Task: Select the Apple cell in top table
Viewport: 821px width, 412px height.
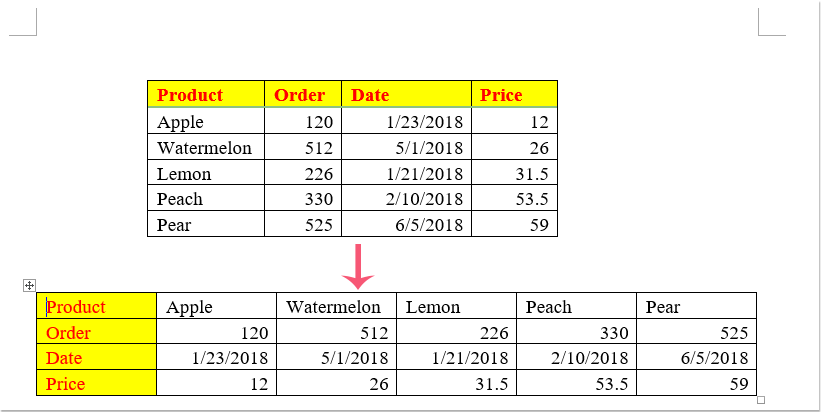Action: point(180,122)
